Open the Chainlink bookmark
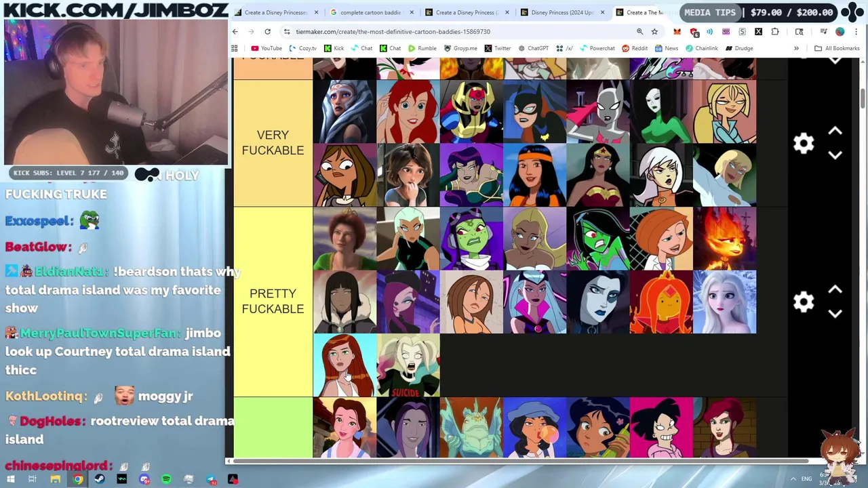The height and width of the screenshot is (488, 868). pyautogui.click(x=701, y=48)
